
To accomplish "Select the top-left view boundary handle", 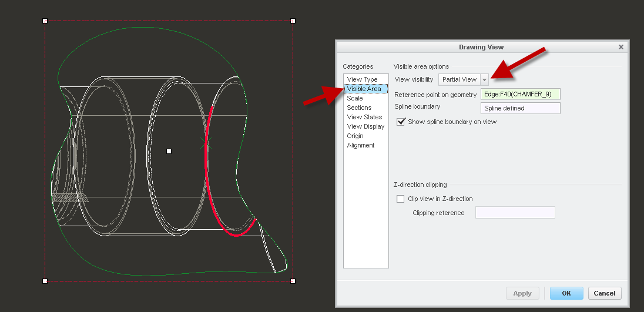I will pyautogui.click(x=45, y=21).
